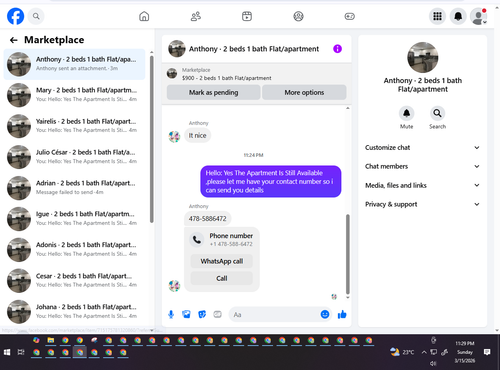
Task: Click the weather widget showing 23°C
Action: click(402, 352)
